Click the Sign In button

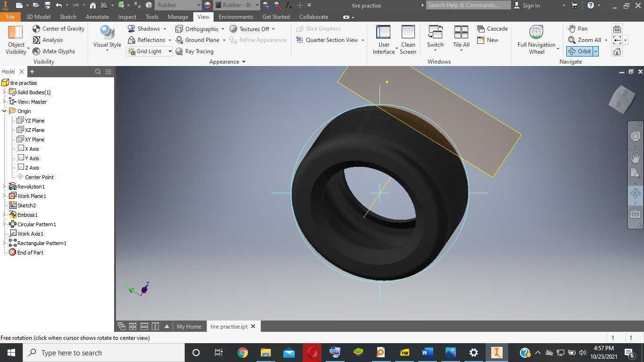click(527, 5)
